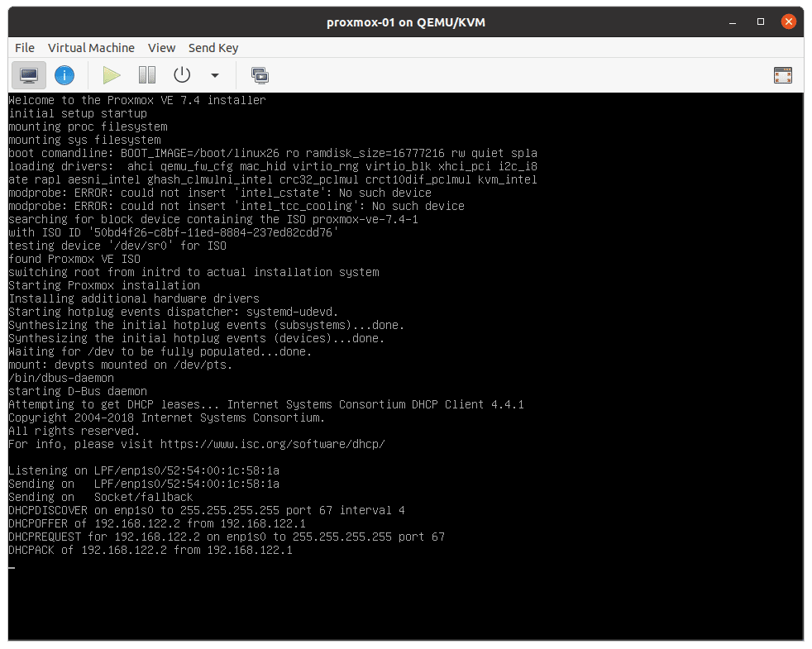Click 'switching root from initrd' line
Image resolution: width=812 pixels, height=649 pixels.
click(193, 273)
